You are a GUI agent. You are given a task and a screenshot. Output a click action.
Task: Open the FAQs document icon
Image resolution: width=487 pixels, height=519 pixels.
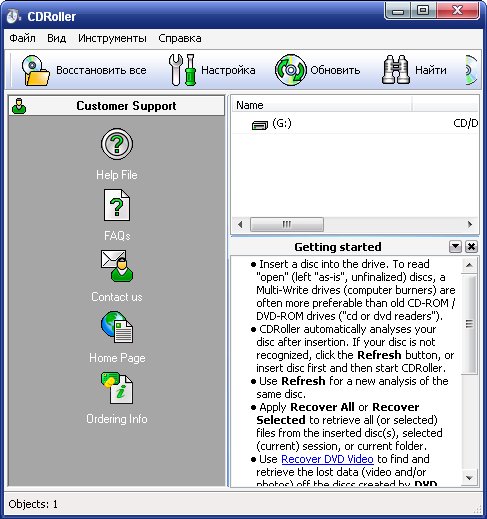[117, 205]
